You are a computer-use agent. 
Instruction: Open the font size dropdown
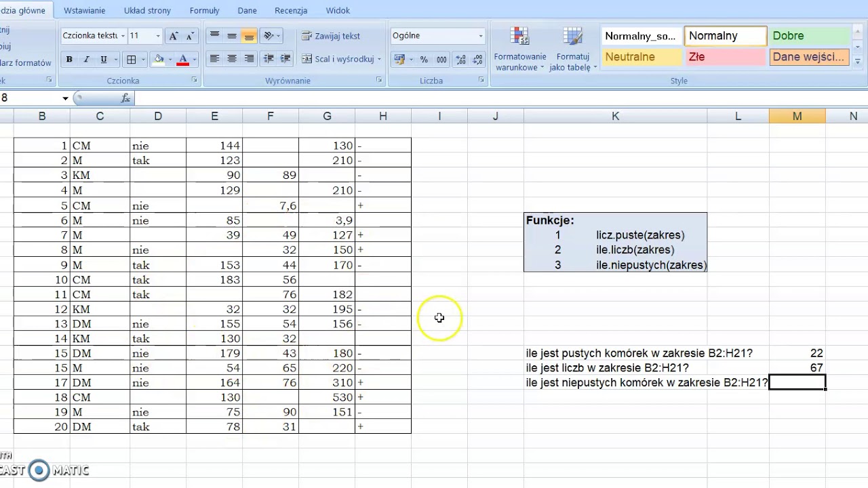click(158, 36)
